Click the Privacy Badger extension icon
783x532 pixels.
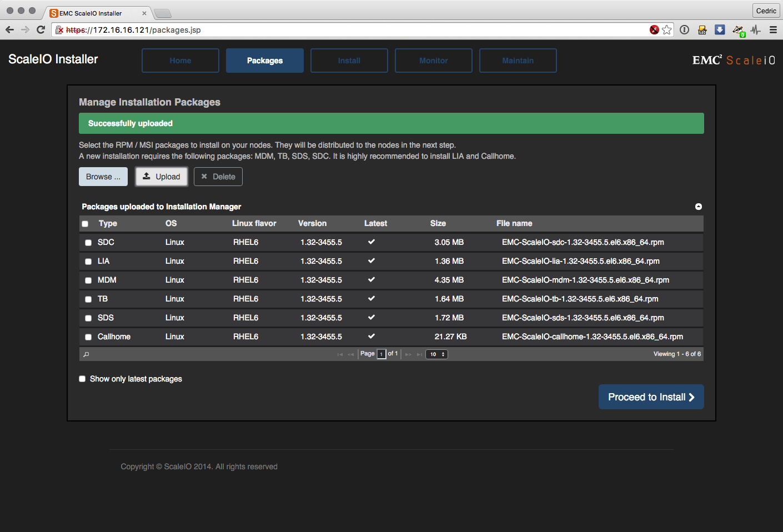738,30
